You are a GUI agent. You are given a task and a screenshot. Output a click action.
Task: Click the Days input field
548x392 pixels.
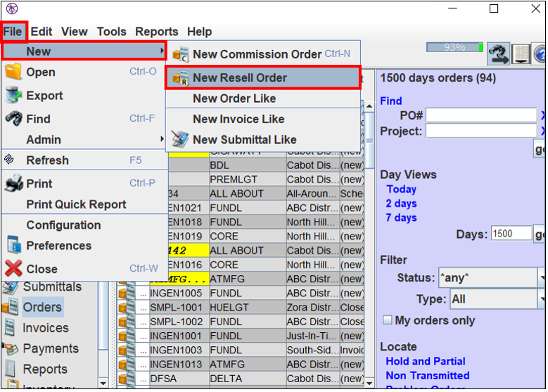pos(511,234)
